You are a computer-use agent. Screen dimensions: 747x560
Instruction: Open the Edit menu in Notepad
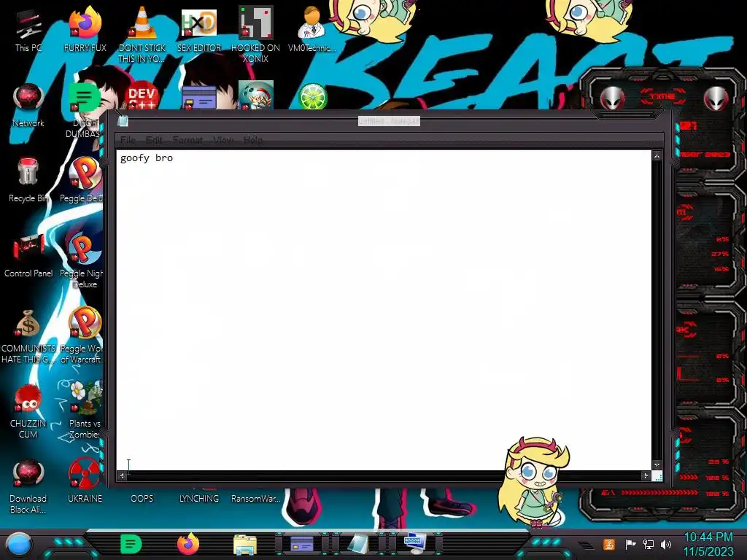[154, 140]
